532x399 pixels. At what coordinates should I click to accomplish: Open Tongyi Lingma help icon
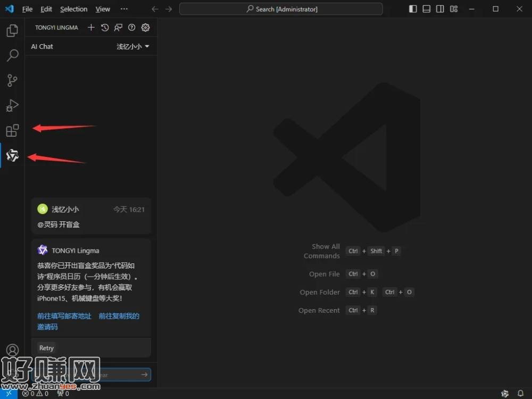click(x=132, y=28)
